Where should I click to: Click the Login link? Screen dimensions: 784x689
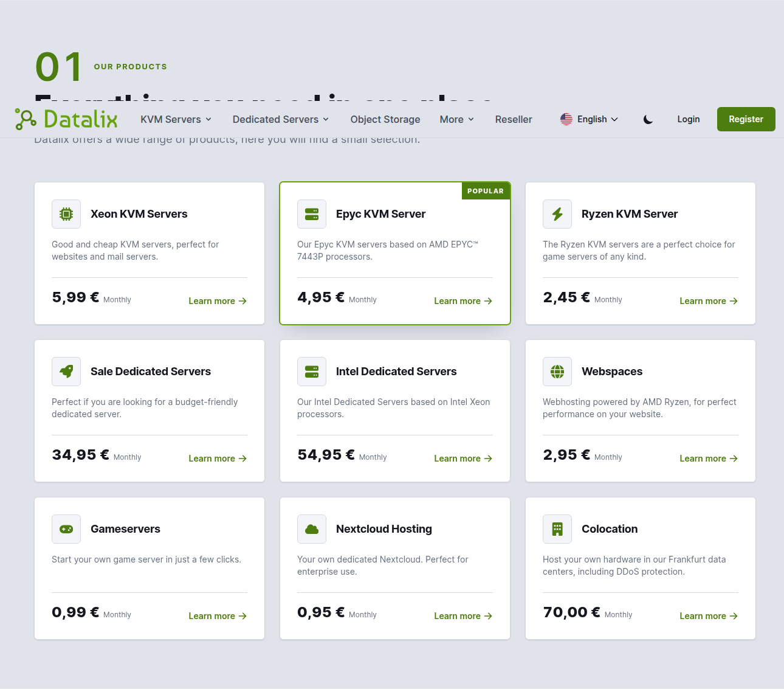(x=689, y=119)
